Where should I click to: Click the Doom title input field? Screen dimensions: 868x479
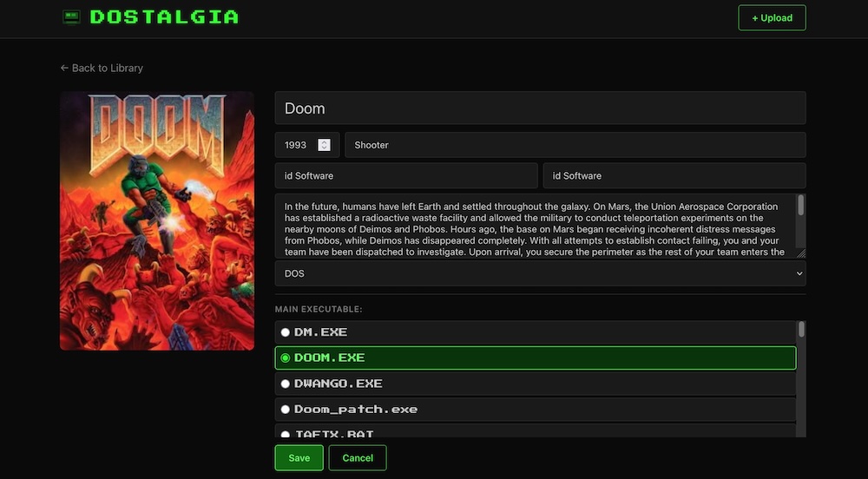(540, 108)
